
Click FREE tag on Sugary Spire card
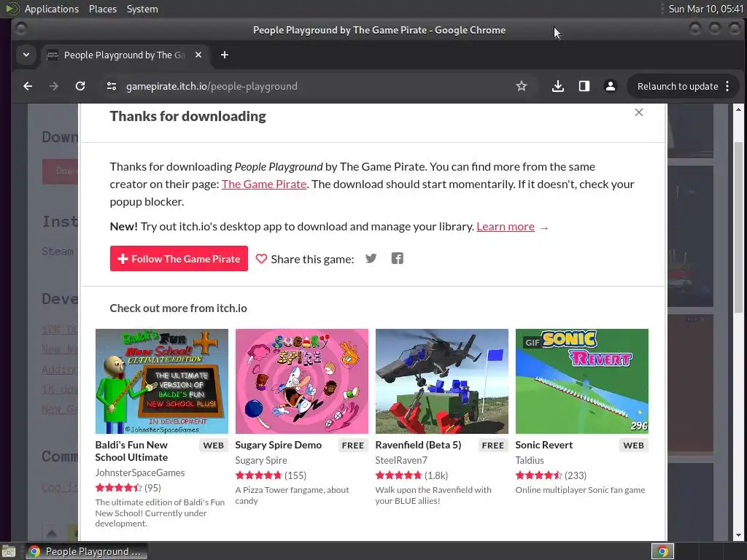tap(352, 446)
